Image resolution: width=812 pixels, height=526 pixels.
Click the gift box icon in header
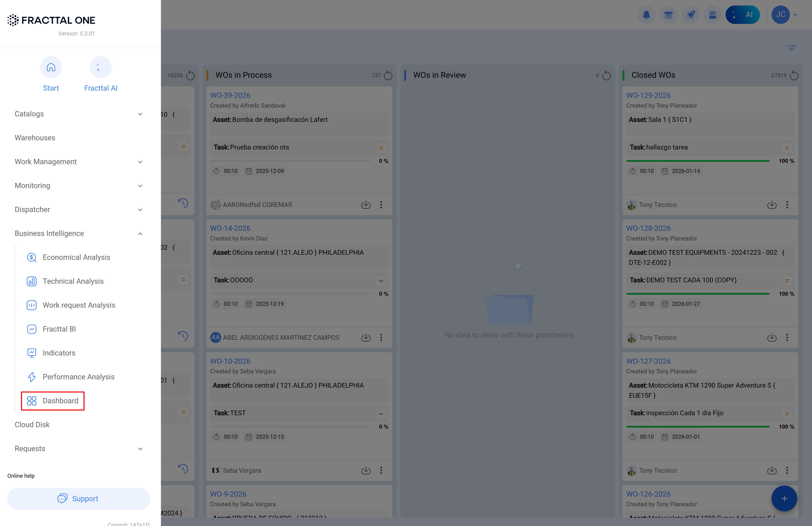pyautogui.click(x=668, y=15)
